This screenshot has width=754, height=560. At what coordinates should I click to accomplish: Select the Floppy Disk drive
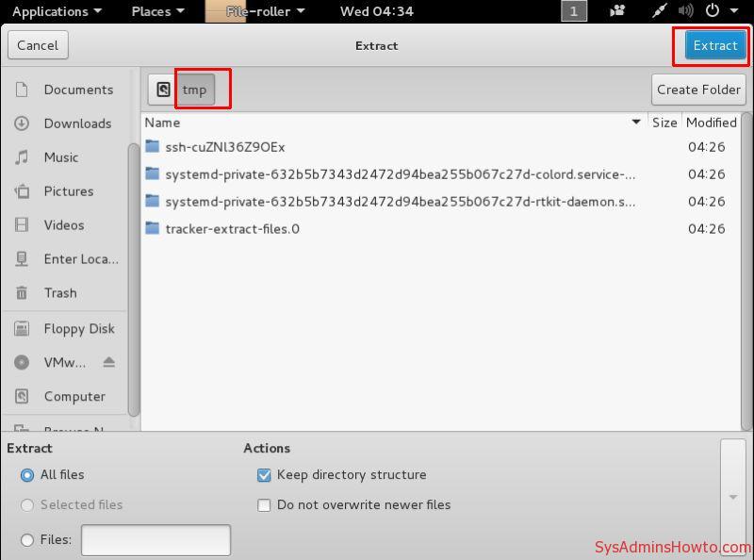click(x=65, y=329)
